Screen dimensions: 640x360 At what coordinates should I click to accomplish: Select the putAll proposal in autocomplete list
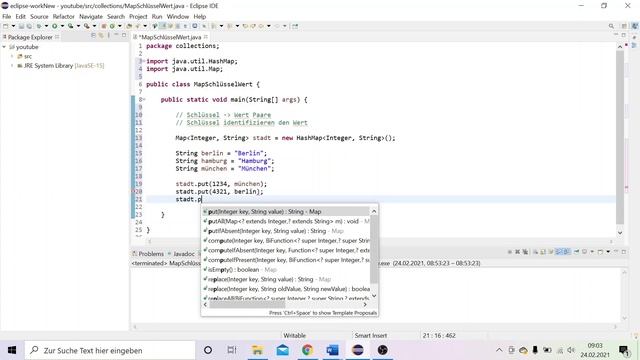(286, 221)
